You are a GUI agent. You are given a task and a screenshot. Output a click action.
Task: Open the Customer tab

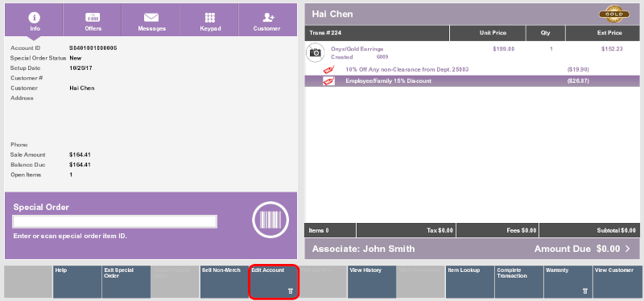(x=268, y=20)
